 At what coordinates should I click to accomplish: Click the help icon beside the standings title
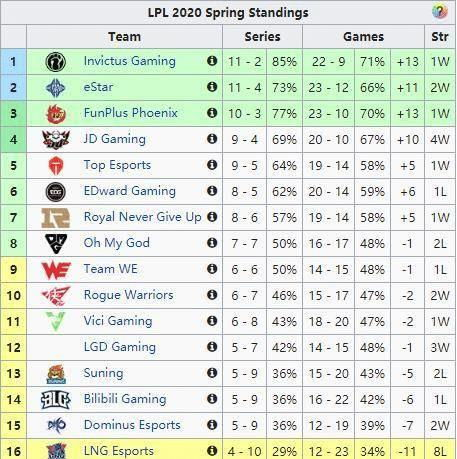pyautogui.click(x=439, y=12)
